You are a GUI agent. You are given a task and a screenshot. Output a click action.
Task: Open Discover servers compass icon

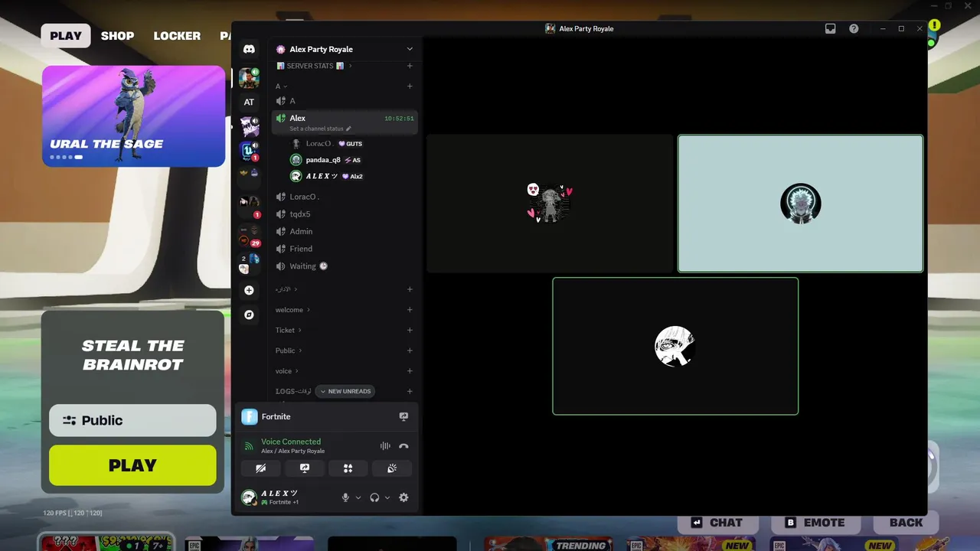249,315
